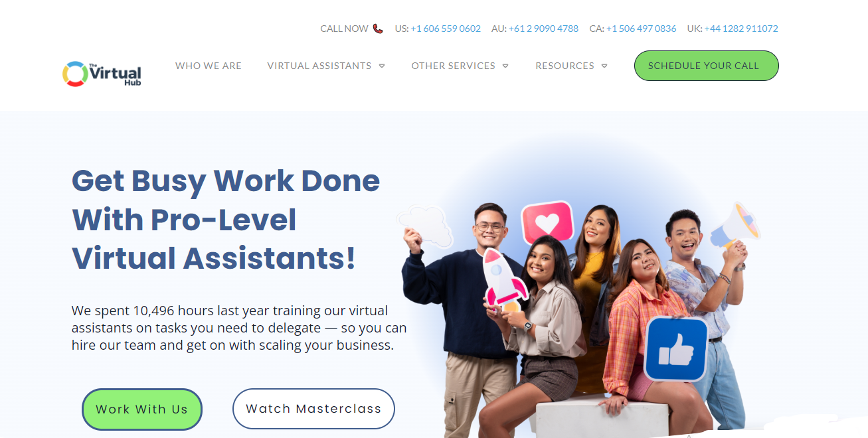Click the cloud speech bubble icon
Screen dimensions: 868x438
point(426,226)
